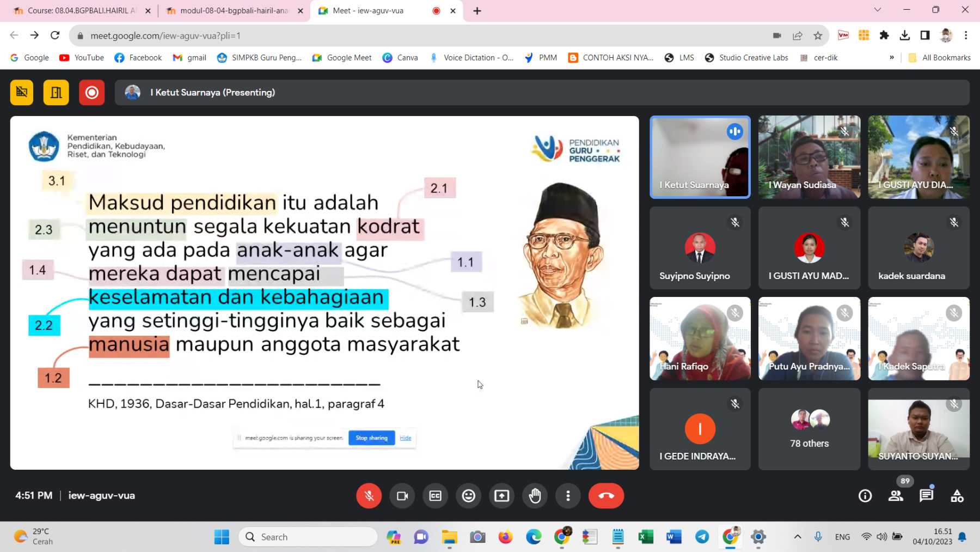Open meeting details info icon
The height and width of the screenshot is (552, 980).
click(x=865, y=496)
